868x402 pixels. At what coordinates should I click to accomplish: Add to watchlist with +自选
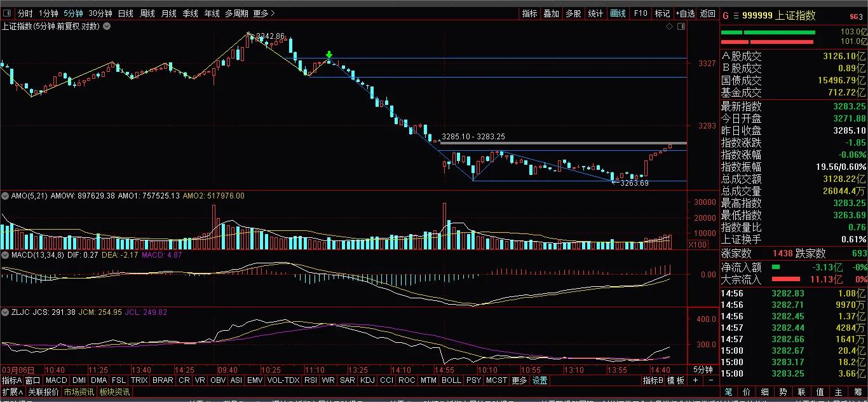pyautogui.click(x=685, y=13)
